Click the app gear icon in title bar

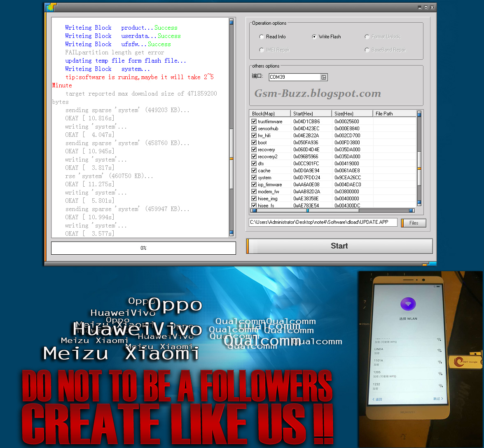click(51, 7)
